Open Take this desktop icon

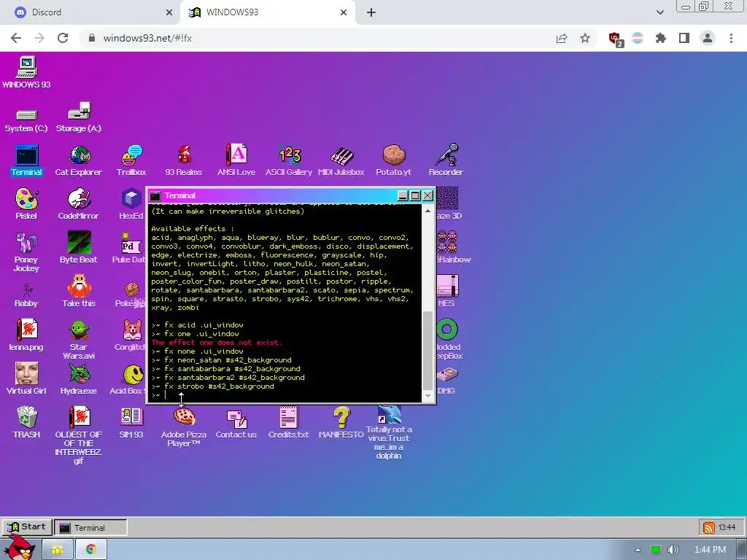79,292
